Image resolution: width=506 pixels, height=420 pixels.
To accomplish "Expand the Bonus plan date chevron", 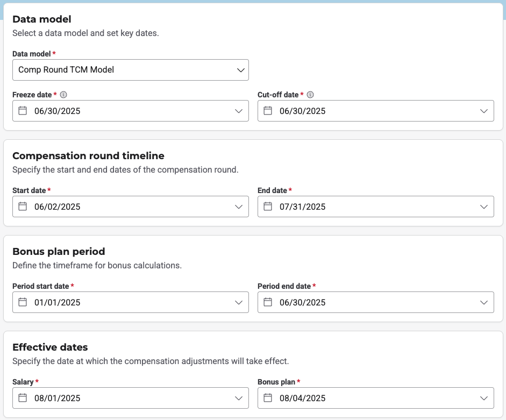I will [484, 398].
